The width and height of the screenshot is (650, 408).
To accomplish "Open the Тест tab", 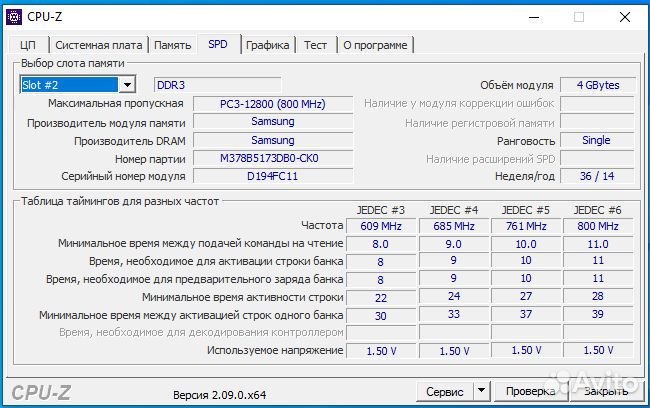I will [x=315, y=45].
